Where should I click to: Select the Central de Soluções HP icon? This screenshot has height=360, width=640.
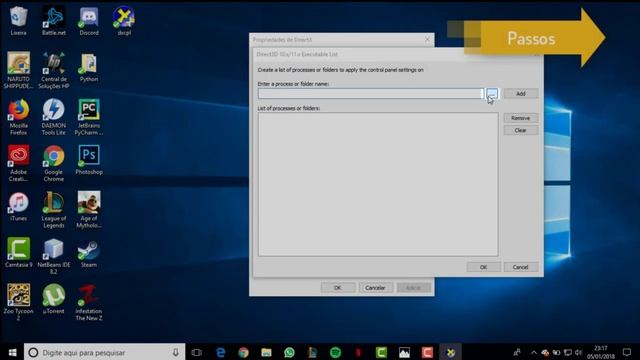[53, 71]
